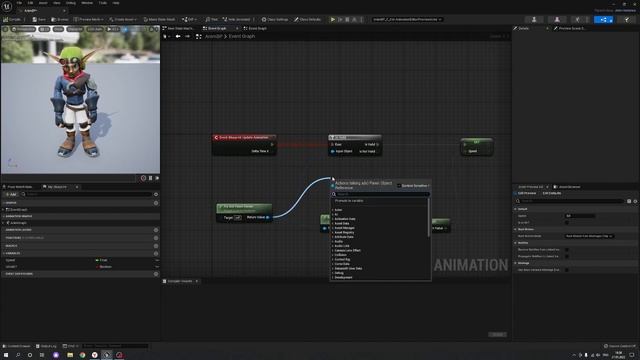Switch to the My Blueprint tab
This screenshot has width=640, height=360.
pyautogui.click(x=57, y=187)
